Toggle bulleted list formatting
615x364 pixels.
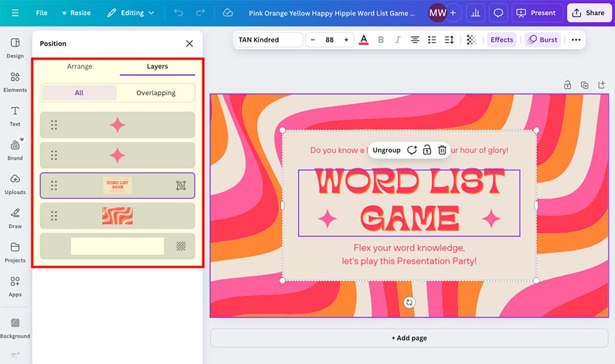432,40
